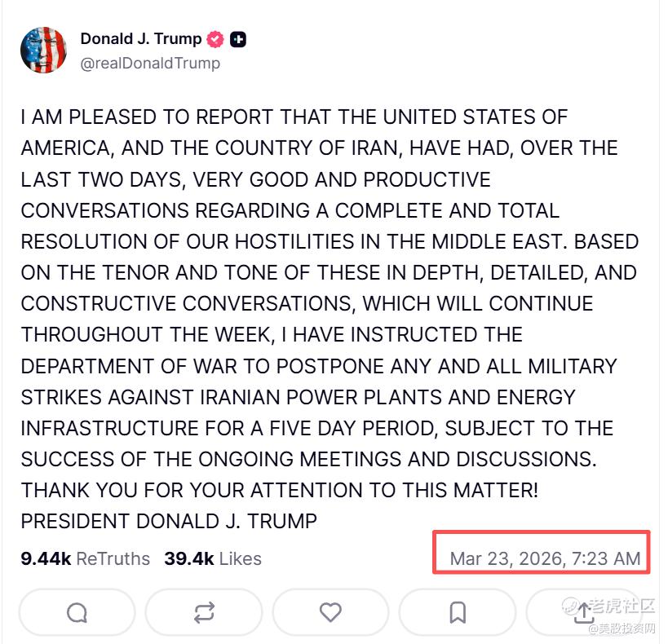668x644 pixels.
Task: Open the @realDonaldTrump handle link
Action: (x=150, y=63)
